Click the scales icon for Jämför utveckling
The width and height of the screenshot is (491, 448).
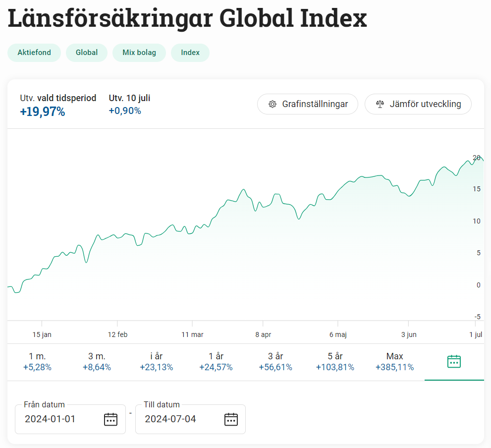coord(380,104)
